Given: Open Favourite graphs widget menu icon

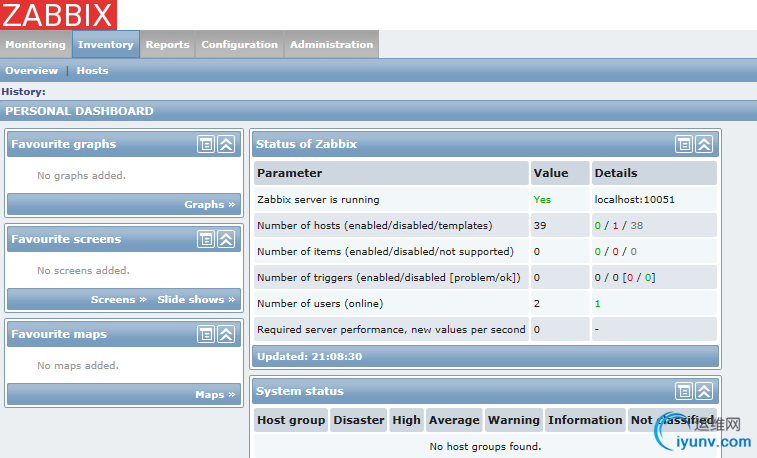Looking at the screenshot, I should pyautogui.click(x=206, y=144).
